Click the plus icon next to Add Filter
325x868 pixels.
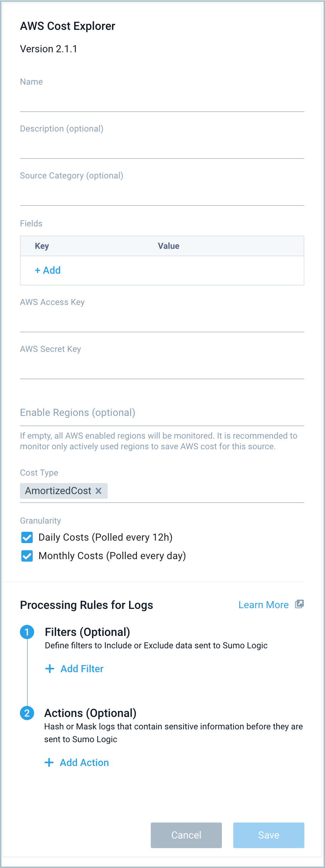tap(49, 669)
